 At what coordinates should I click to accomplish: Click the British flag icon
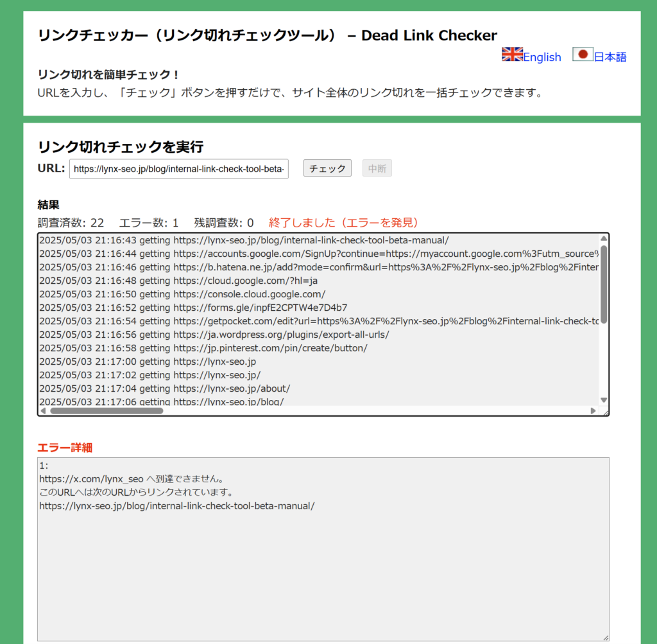point(511,54)
